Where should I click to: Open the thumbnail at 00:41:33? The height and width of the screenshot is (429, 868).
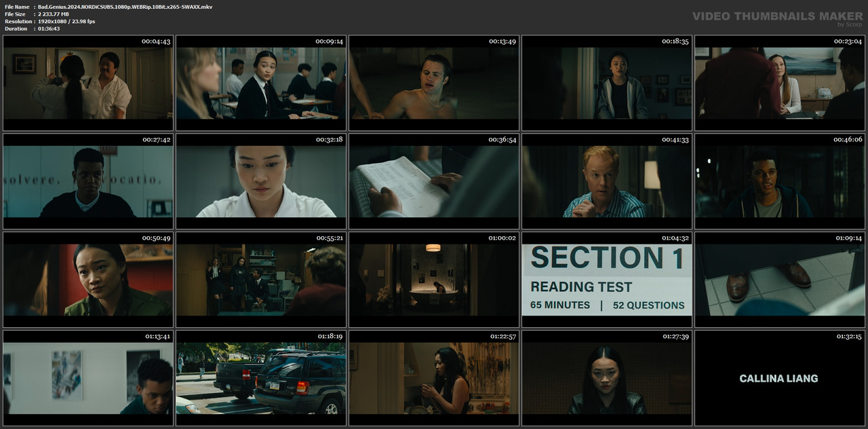click(607, 181)
